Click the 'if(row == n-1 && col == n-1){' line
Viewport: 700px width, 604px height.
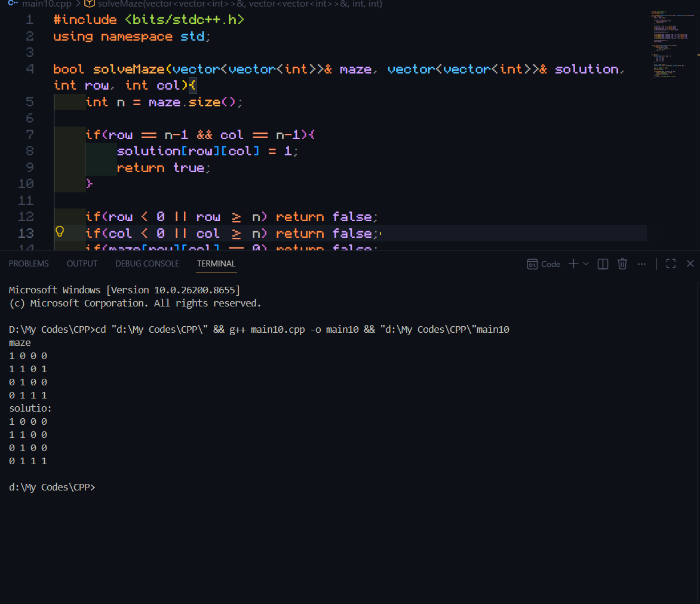coord(200,134)
